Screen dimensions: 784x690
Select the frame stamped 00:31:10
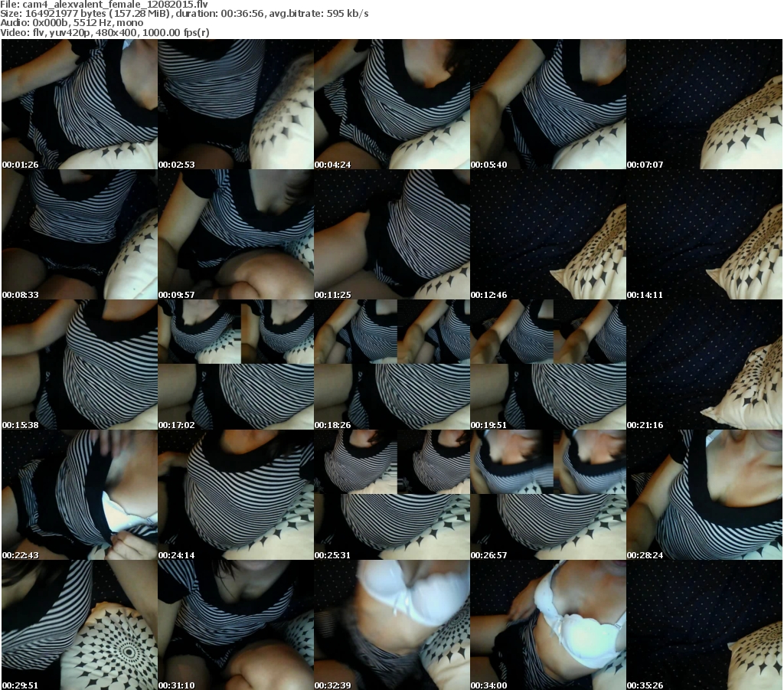[x=236, y=625]
